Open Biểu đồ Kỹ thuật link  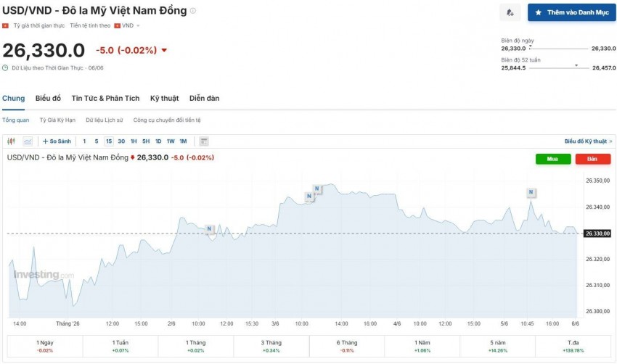(588, 141)
